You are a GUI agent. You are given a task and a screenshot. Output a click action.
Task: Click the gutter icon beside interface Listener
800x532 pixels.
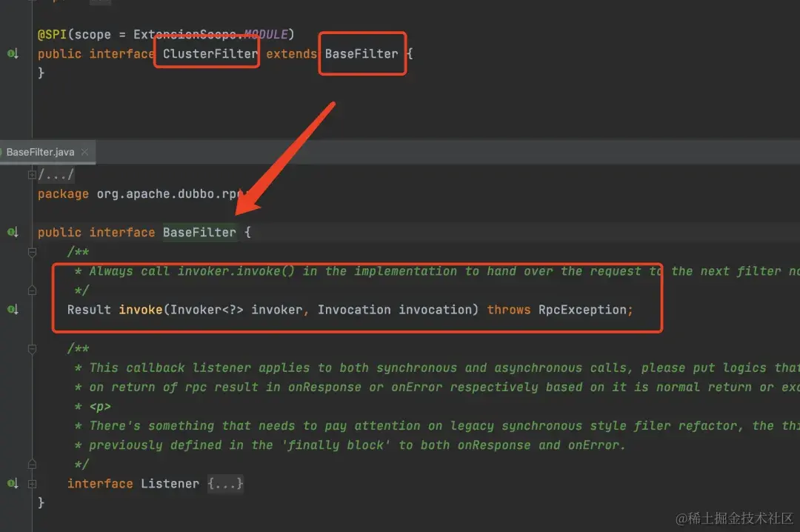coord(13,484)
